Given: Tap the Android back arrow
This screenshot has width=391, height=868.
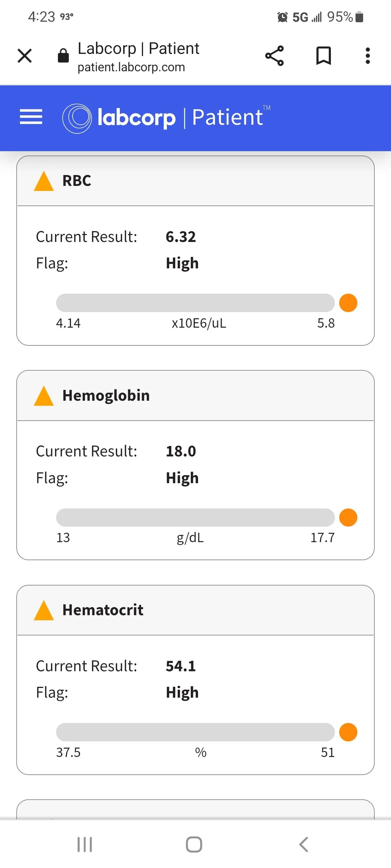Looking at the screenshot, I should click(304, 844).
